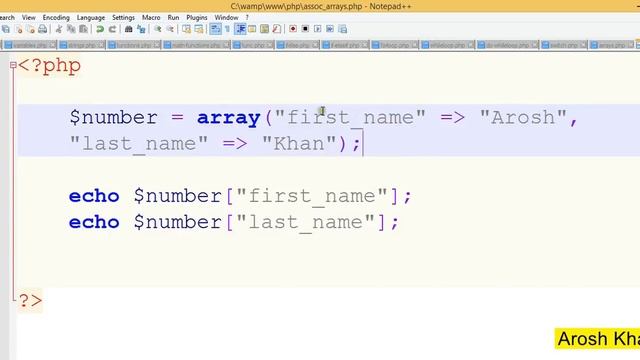Start macro recording with red dot icon
The height and width of the screenshot is (360, 640).
click(293, 29)
